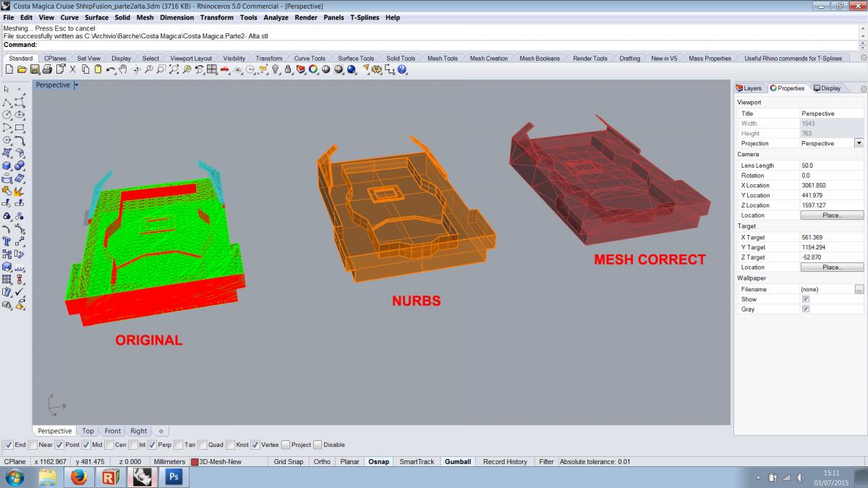Click the Save file icon in toolbar
Screen dimensions: 868x488
34,69
